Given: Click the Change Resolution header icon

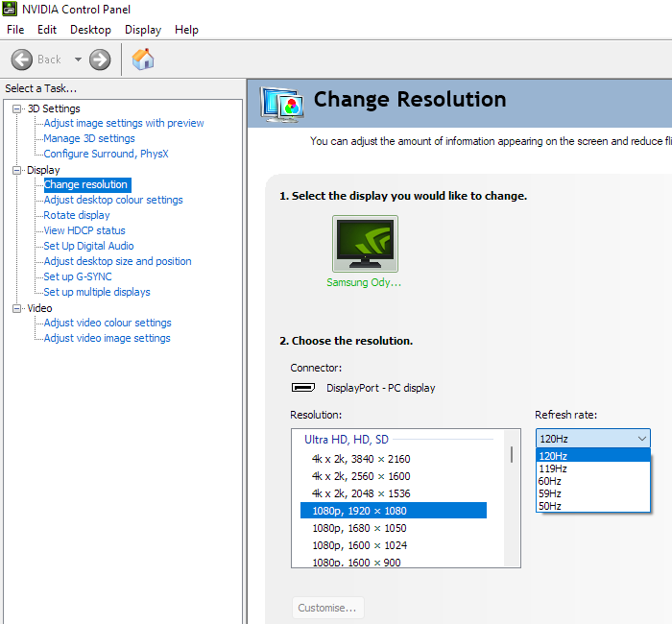Looking at the screenshot, I should (282, 104).
